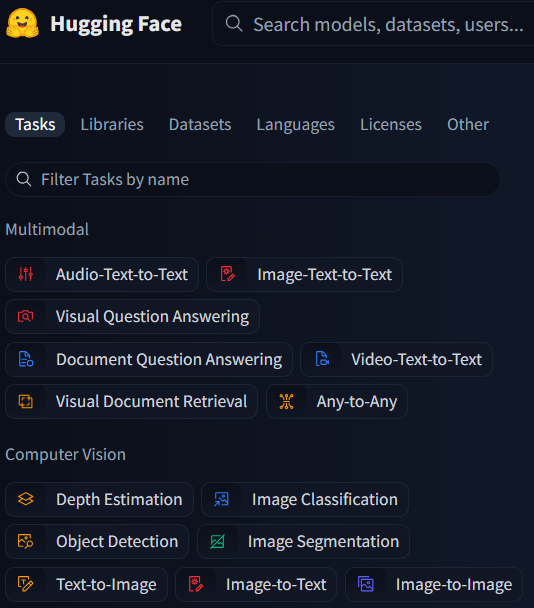Click the Image Segmentation icon
The image size is (534, 608).
pyautogui.click(x=218, y=541)
